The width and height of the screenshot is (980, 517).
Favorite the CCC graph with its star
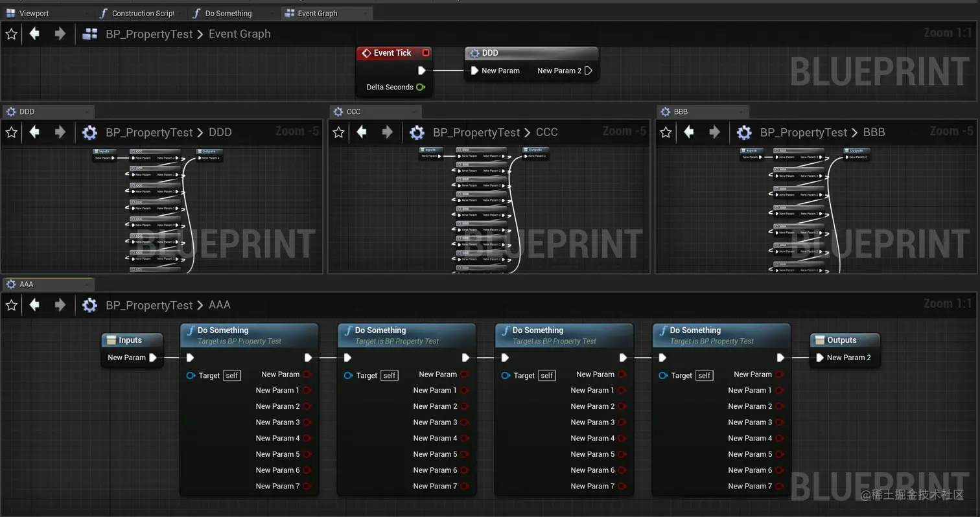pos(338,132)
